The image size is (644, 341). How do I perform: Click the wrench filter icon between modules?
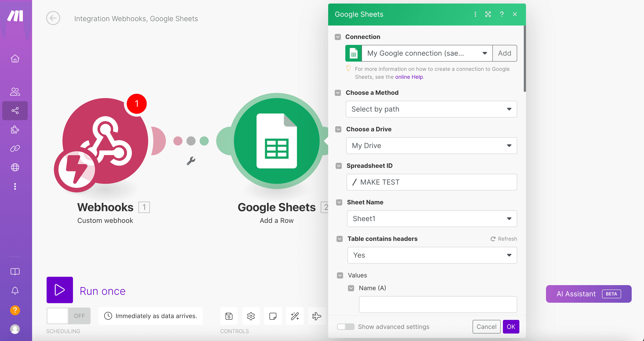pos(191,161)
